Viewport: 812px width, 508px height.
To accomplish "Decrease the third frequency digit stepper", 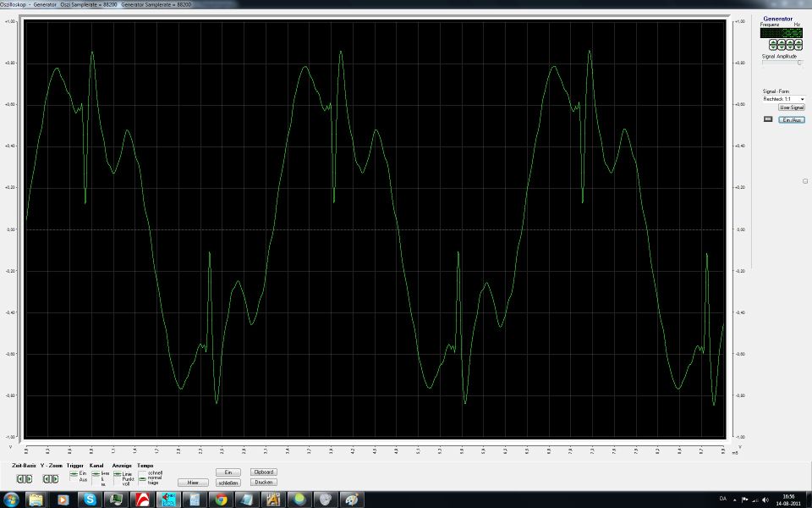I will [790, 47].
